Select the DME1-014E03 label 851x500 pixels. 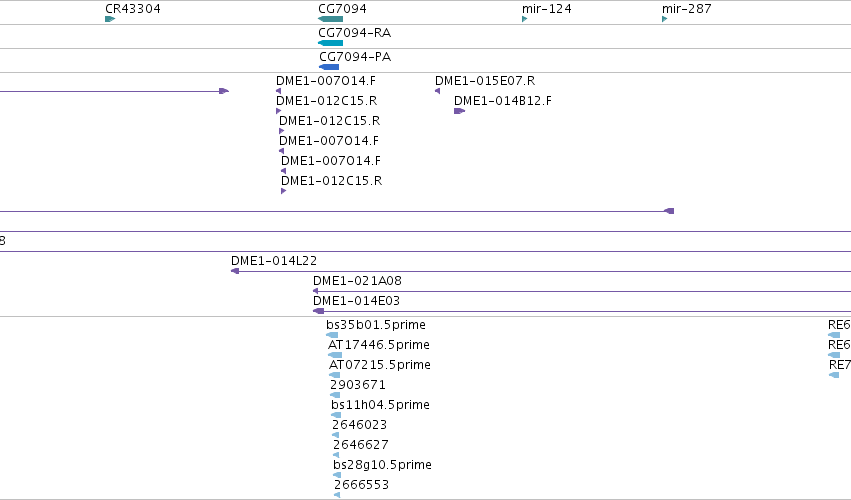click(357, 301)
